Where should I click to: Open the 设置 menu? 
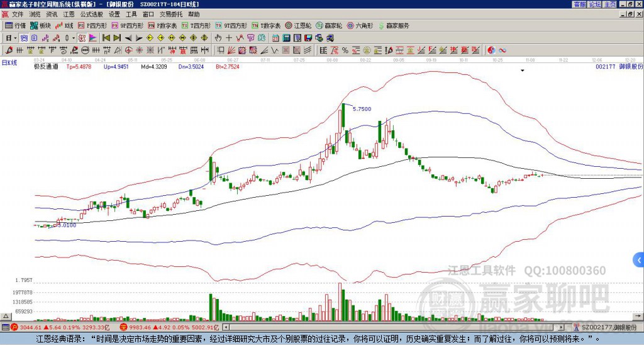114,14
